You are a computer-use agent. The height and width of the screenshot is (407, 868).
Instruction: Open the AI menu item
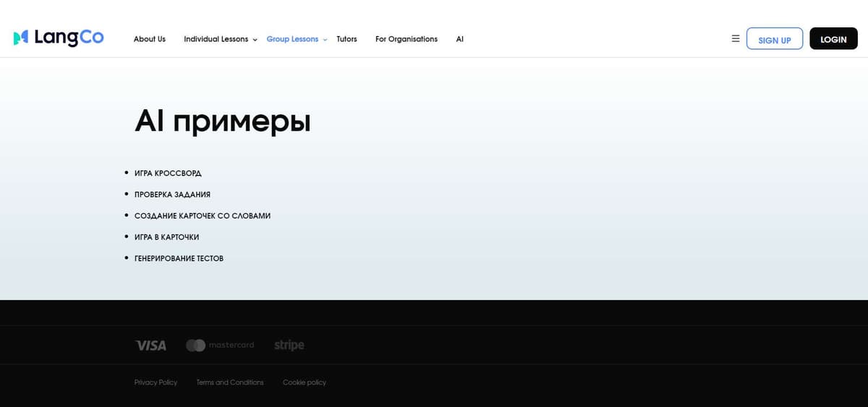pos(460,39)
